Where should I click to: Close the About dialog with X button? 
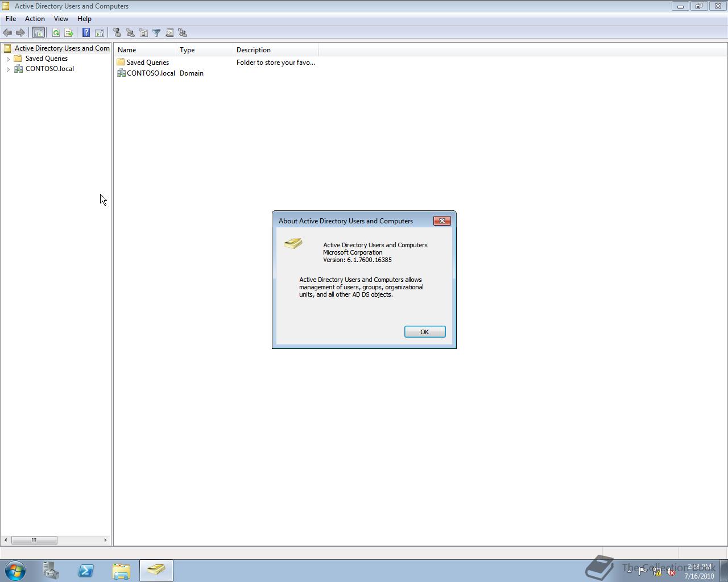pyautogui.click(x=442, y=221)
